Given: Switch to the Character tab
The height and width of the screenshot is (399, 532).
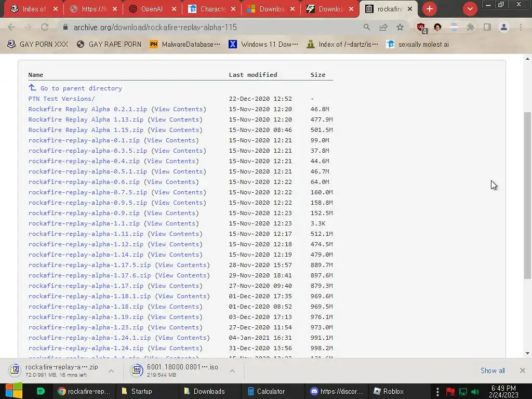Looking at the screenshot, I should (x=211, y=9).
